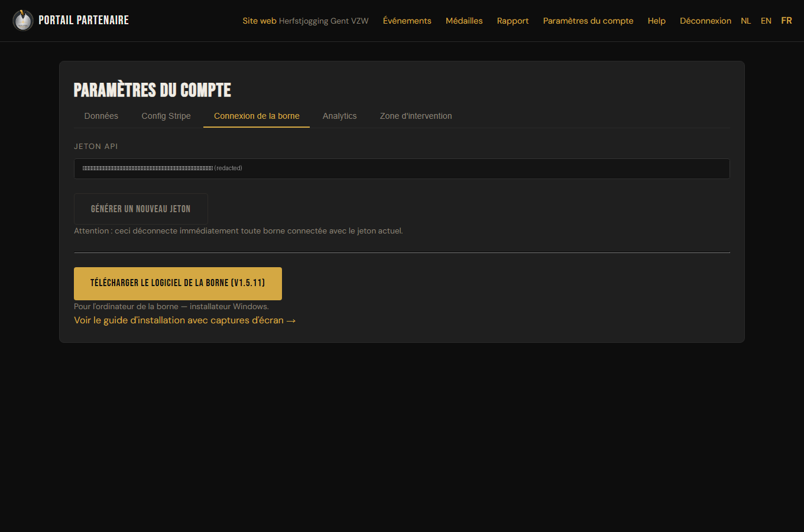Click the Attention warning about disconnecting bornes
804x532 pixels.
(238, 231)
